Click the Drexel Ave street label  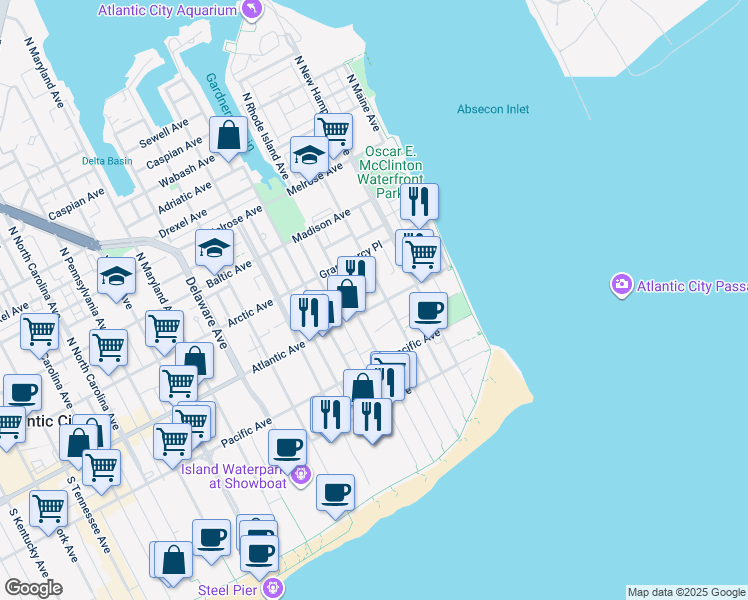point(183,223)
